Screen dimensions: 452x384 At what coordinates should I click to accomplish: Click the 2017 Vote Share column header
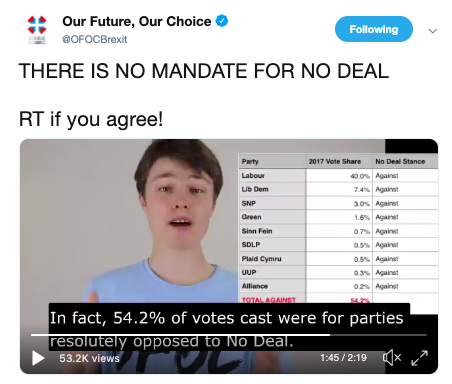coord(335,162)
